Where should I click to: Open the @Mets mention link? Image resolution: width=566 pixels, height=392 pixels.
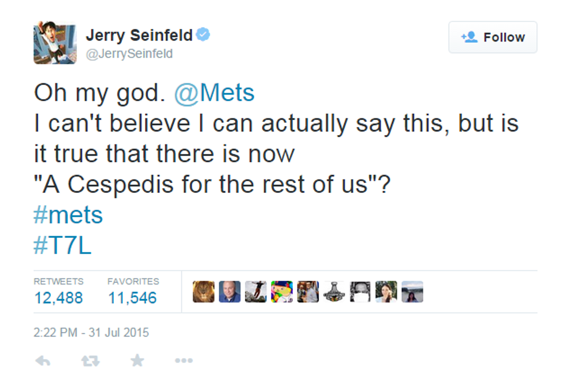coord(214,94)
